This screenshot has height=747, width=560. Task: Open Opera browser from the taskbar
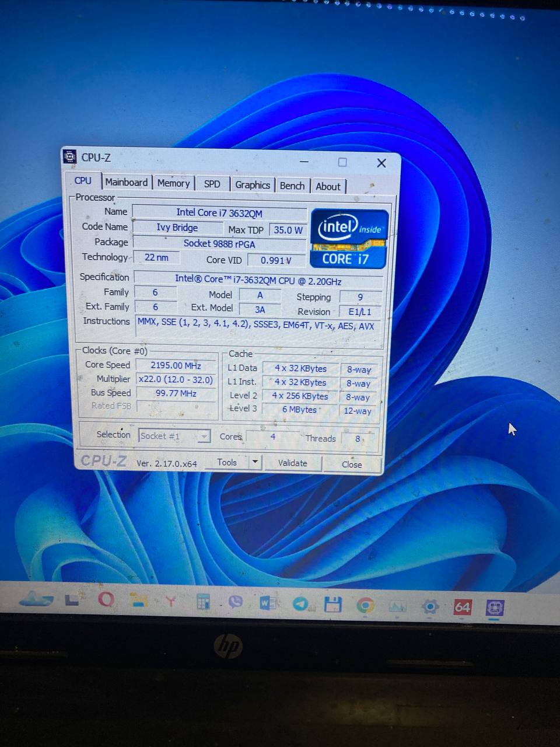pos(106,599)
